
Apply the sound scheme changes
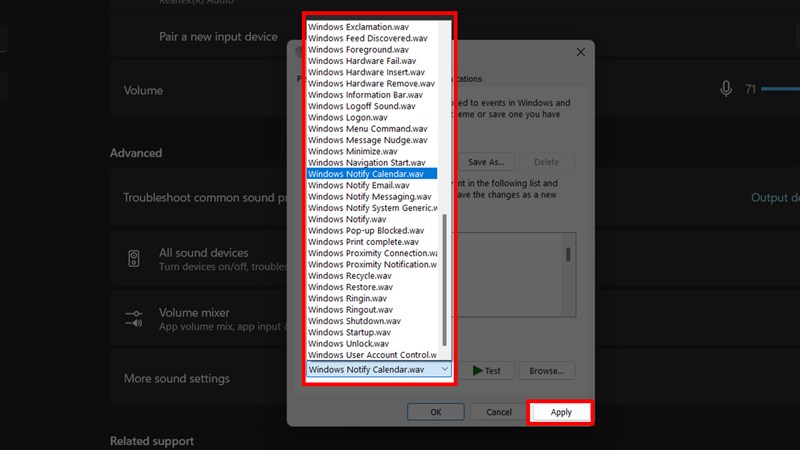pos(561,412)
